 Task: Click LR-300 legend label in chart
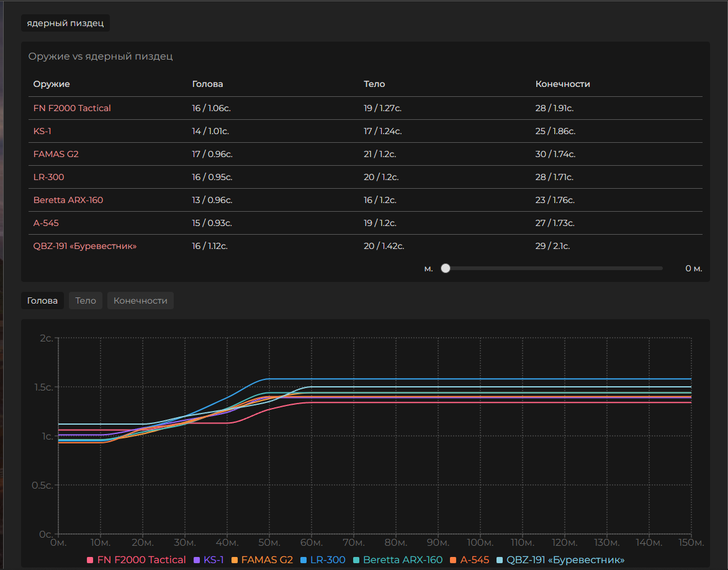328,560
